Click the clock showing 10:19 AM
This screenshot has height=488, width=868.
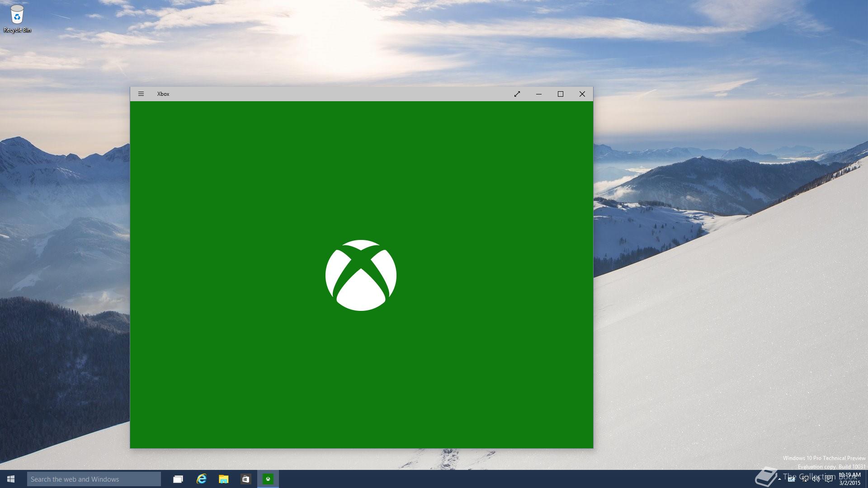click(849, 479)
